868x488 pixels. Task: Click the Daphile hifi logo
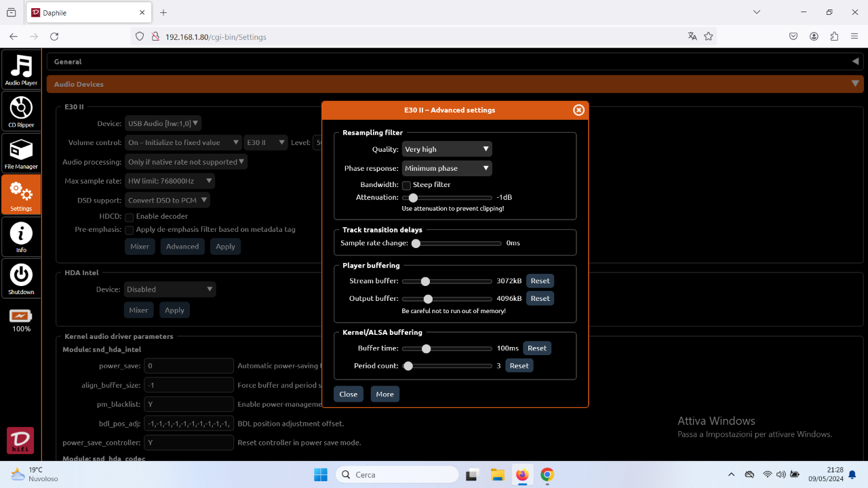[20, 441]
